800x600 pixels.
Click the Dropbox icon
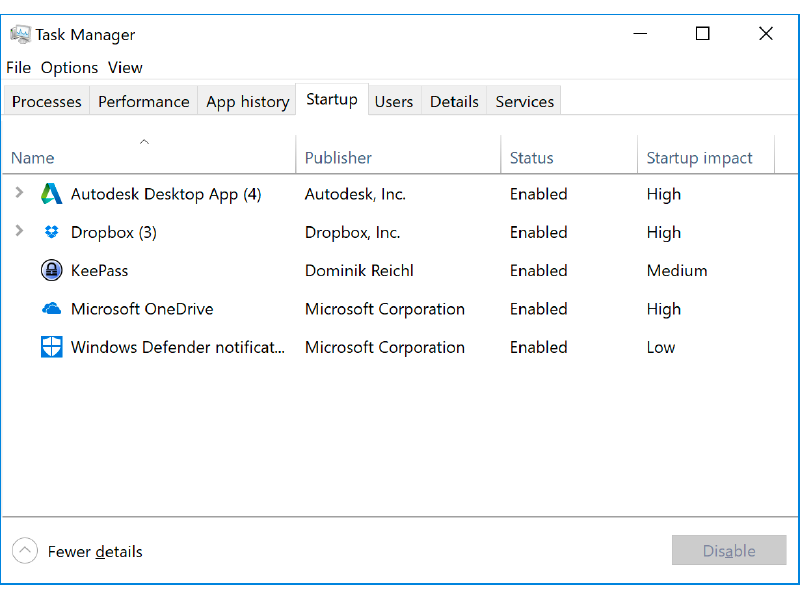click(x=51, y=232)
